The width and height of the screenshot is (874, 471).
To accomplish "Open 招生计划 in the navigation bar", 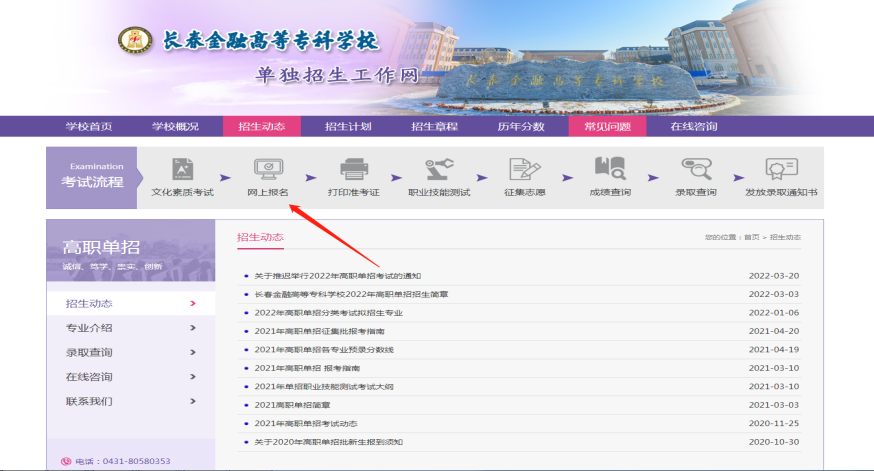I will click(x=348, y=127).
